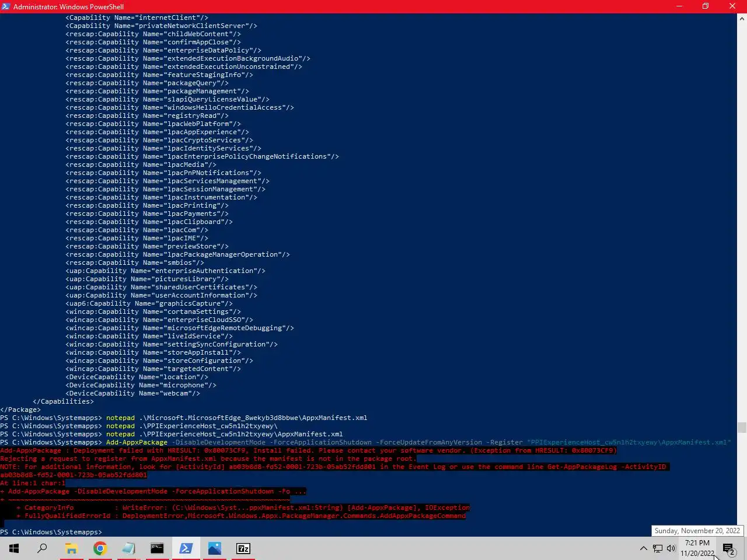The height and width of the screenshot is (560, 747).
Task: Click the line 'lpacEnterprisePolicyChangeNotifications'
Action: pyautogui.click(x=202, y=156)
